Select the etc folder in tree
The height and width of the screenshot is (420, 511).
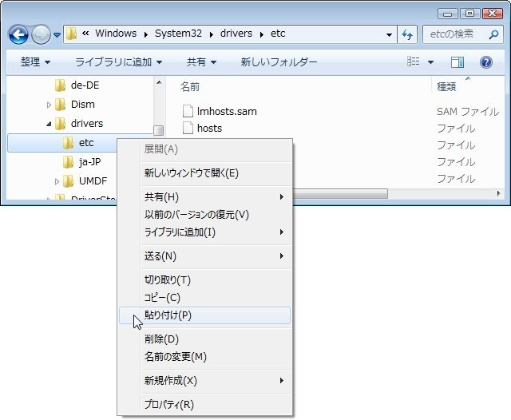pyautogui.click(x=86, y=143)
